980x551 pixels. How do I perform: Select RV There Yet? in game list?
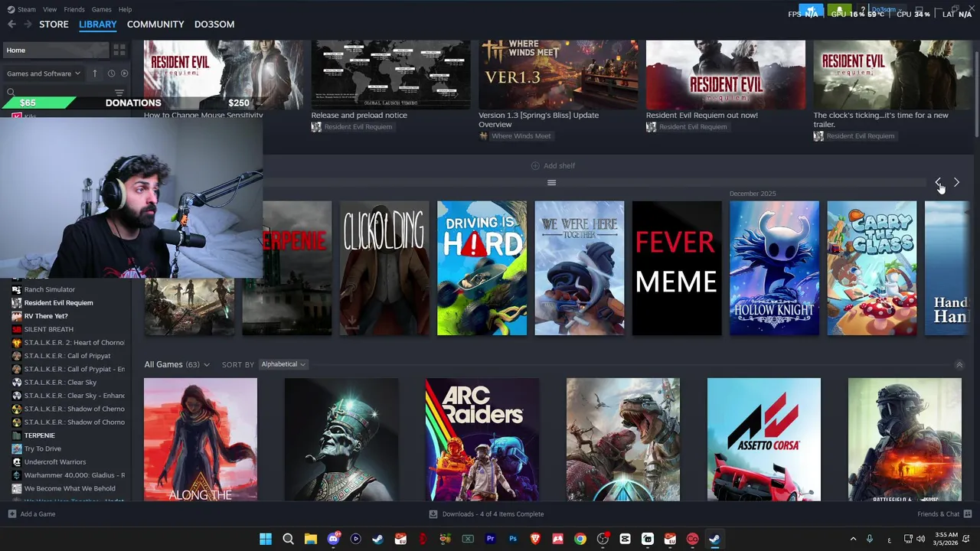coord(46,316)
